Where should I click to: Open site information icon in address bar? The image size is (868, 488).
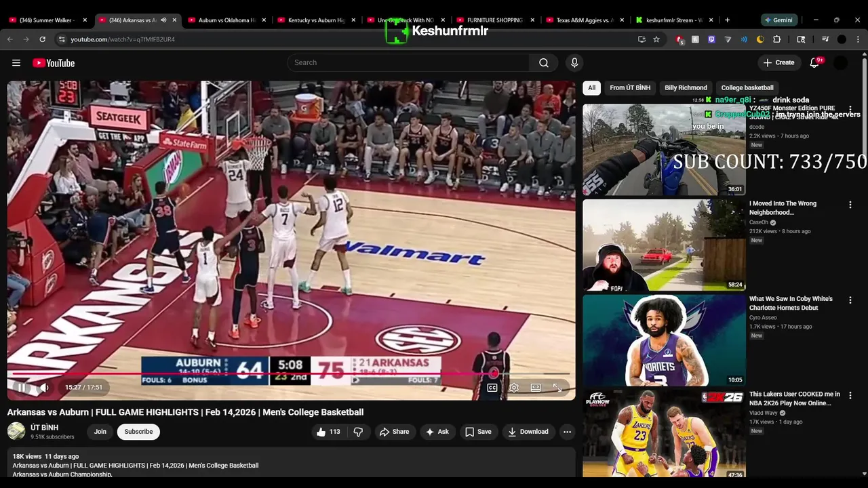[x=62, y=39]
